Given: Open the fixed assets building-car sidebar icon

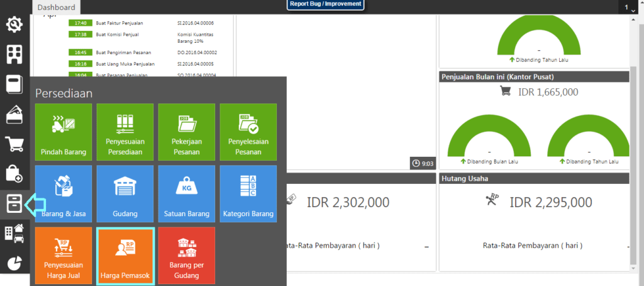Looking at the screenshot, I should pyautogui.click(x=14, y=233).
